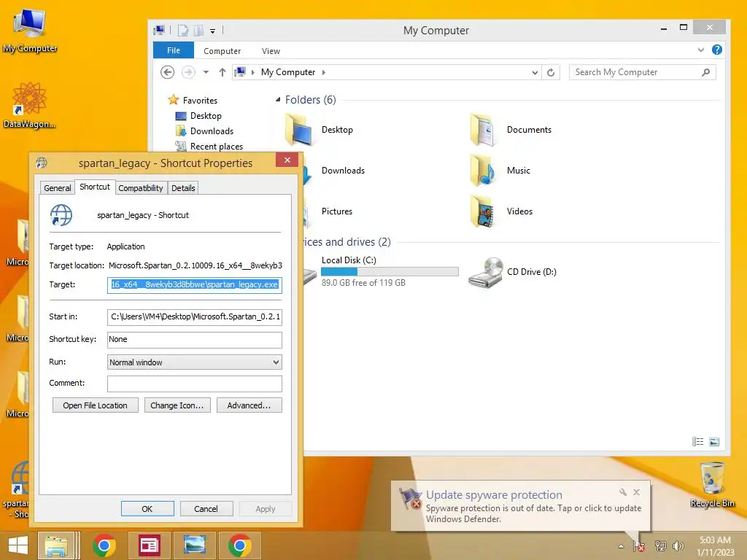
Task: Select Desktop in Favorites list
Action: [198, 116]
